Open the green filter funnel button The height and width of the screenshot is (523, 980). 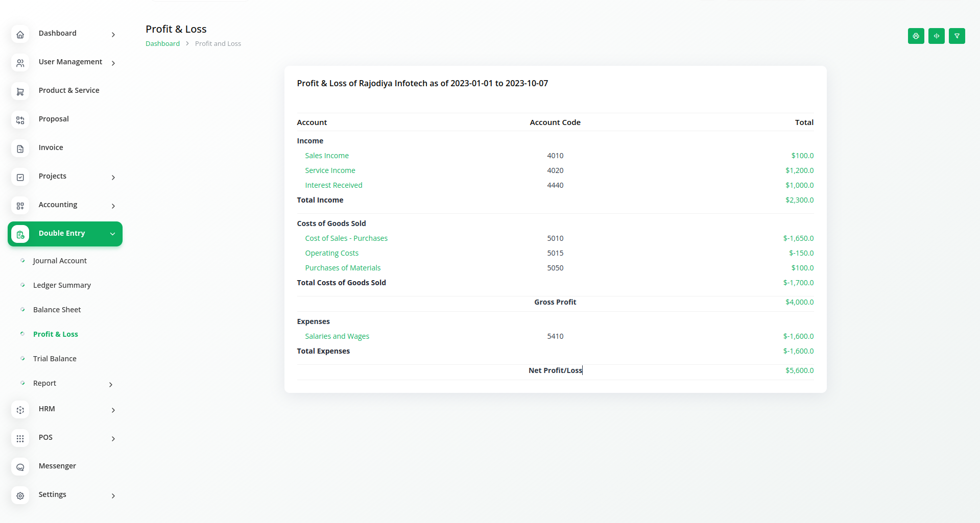pyautogui.click(x=957, y=36)
